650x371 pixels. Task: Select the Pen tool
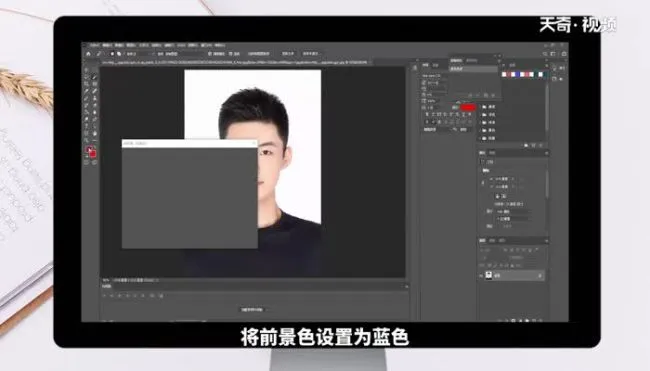[x=95, y=119]
